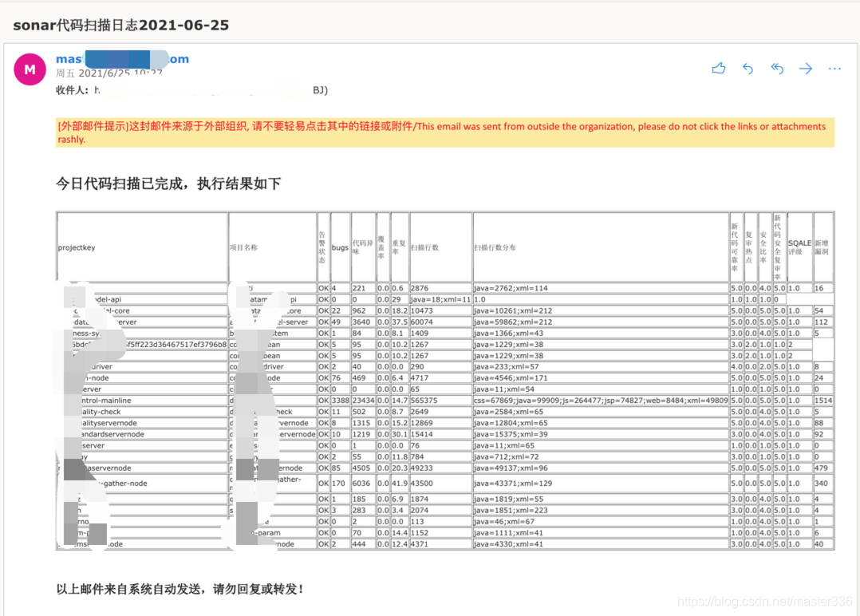Click the bugs column header
The height and width of the screenshot is (616, 860).
tap(340, 247)
